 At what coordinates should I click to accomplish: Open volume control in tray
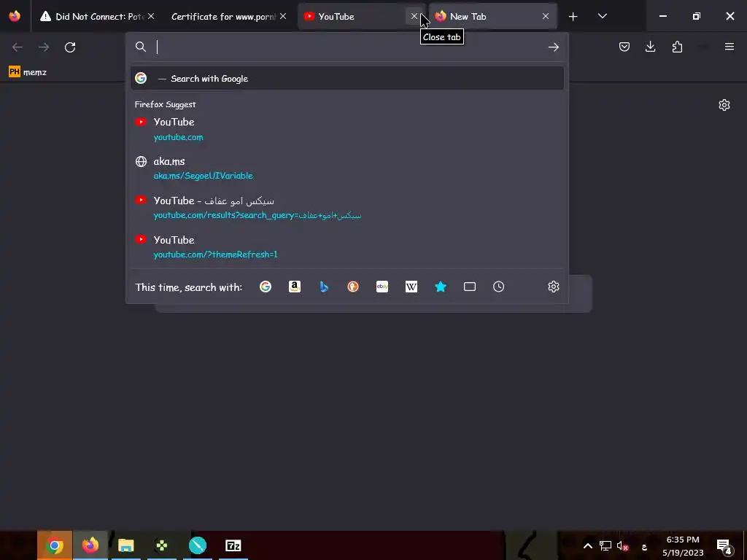tap(622, 545)
